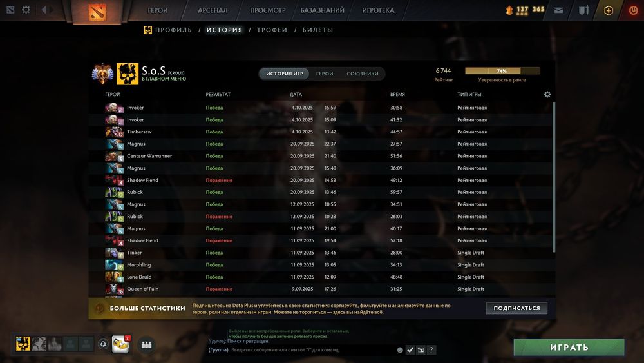Viewport: 644px width, 363px height.
Task: Click the rank confidence 74% bar
Action: (502, 71)
